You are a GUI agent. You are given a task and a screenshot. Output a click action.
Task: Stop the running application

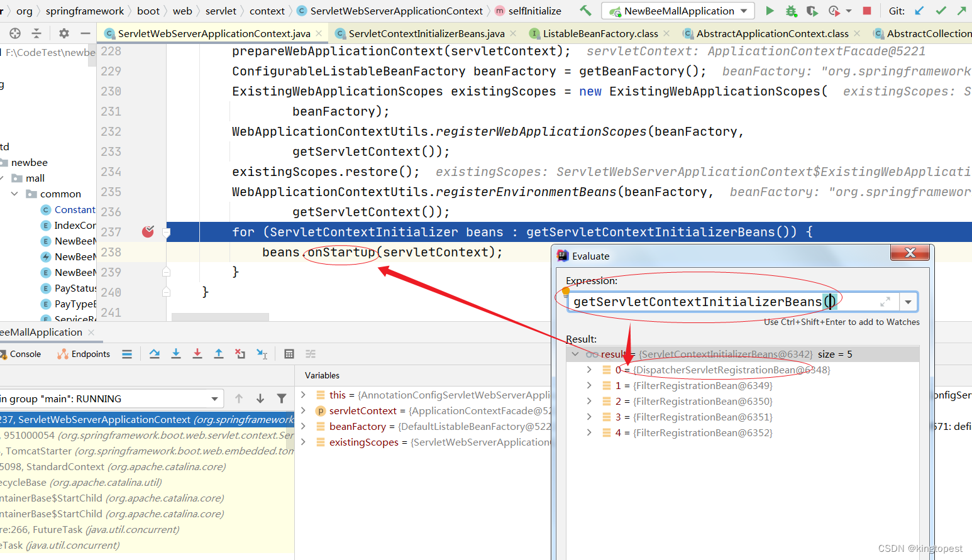point(868,11)
